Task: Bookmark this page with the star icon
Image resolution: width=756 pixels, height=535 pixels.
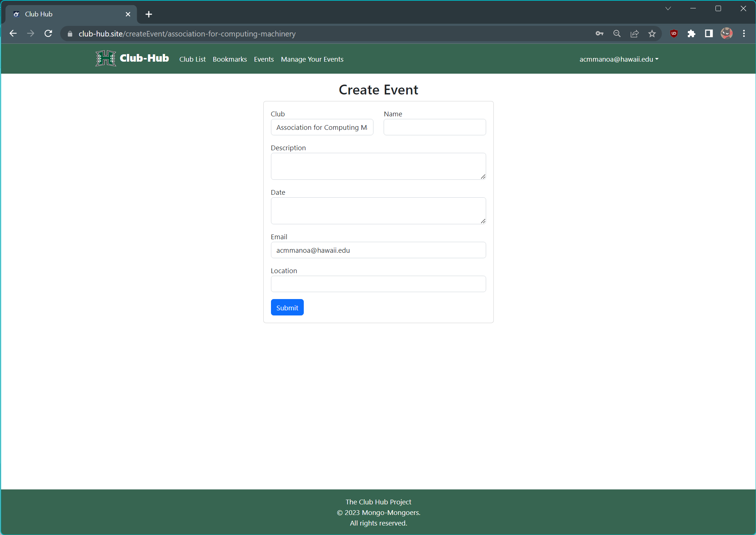Action: coord(652,34)
